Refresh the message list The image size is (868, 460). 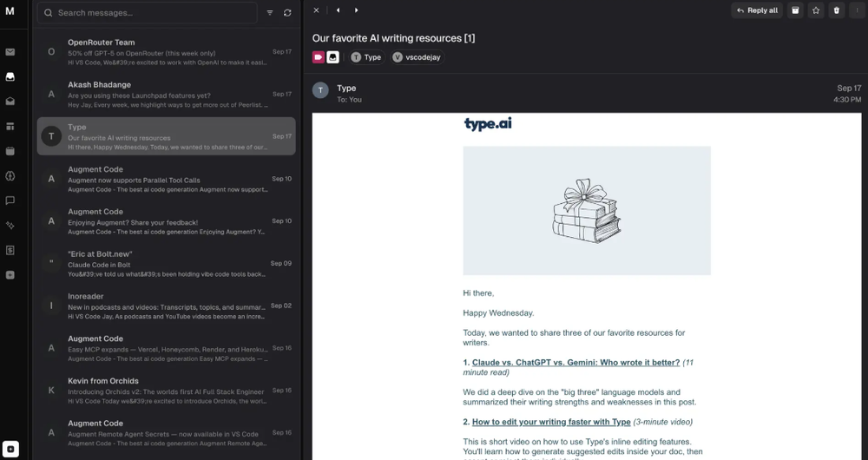pyautogui.click(x=287, y=13)
